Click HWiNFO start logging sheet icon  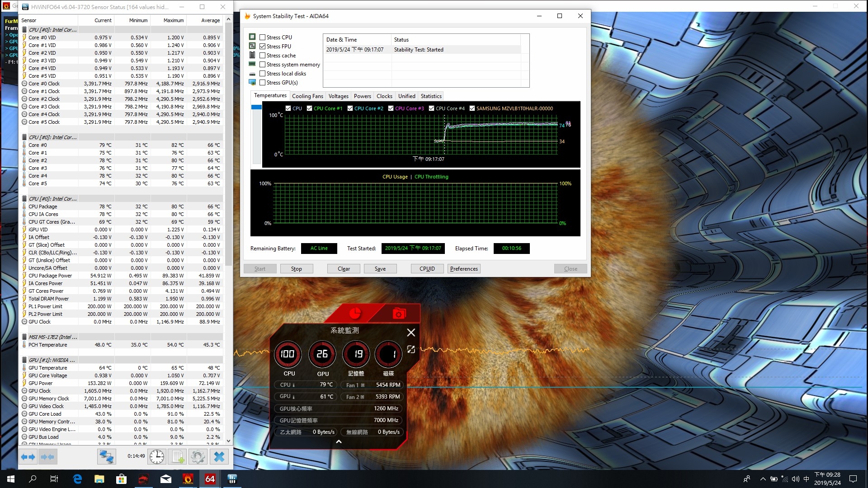(x=177, y=457)
